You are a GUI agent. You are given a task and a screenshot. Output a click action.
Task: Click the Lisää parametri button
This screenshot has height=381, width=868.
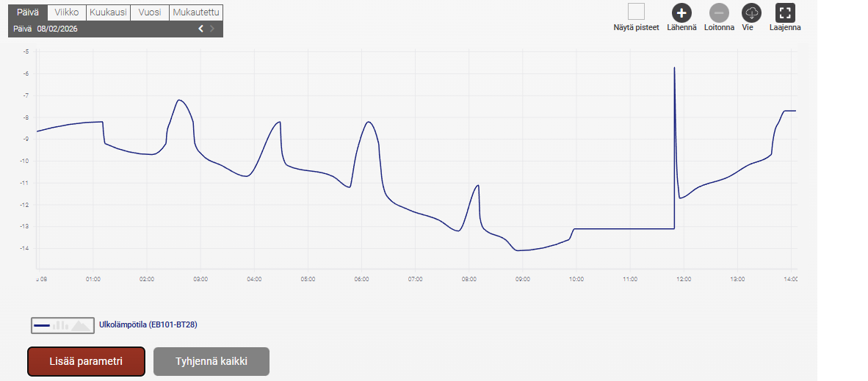click(86, 361)
